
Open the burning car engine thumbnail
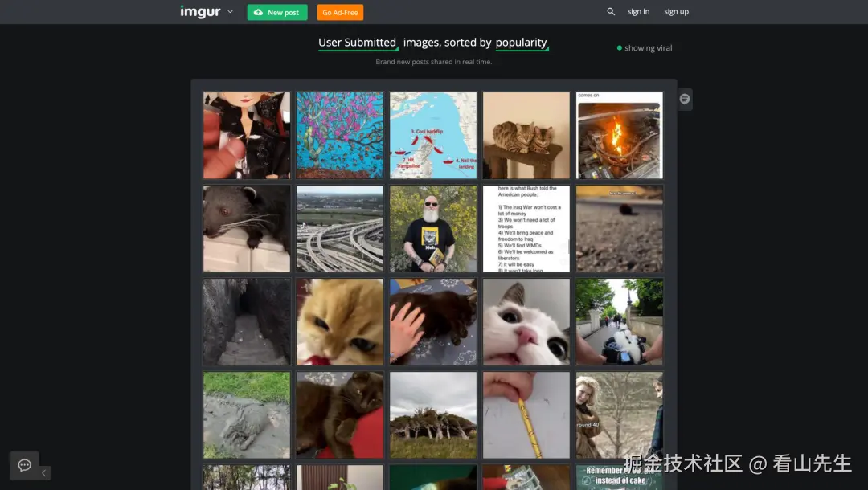[x=620, y=136]
